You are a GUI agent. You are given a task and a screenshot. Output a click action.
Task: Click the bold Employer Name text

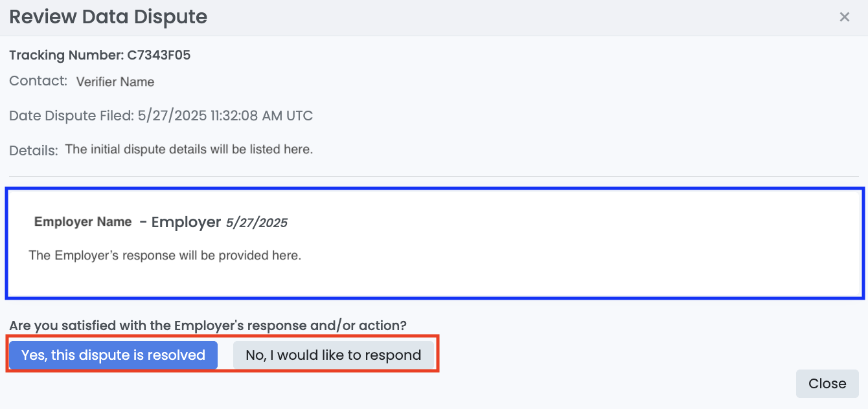[x=83, y=221]
